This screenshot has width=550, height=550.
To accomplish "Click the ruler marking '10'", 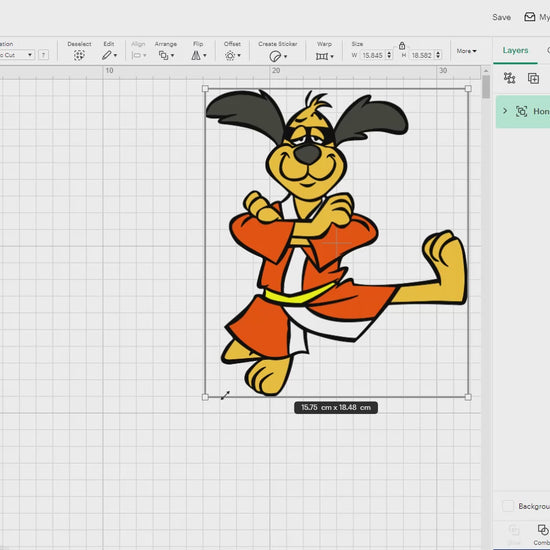I will pyautogui.click(x=109, y=71).
